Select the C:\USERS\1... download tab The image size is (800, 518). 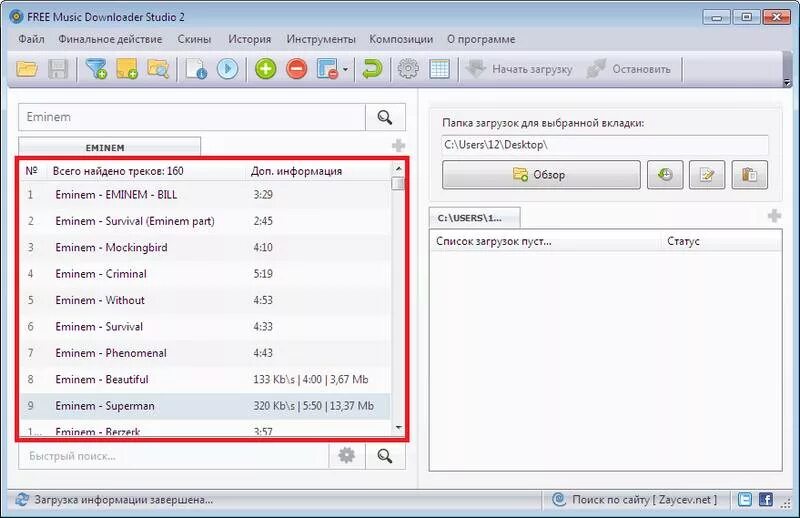click(474, 218)
